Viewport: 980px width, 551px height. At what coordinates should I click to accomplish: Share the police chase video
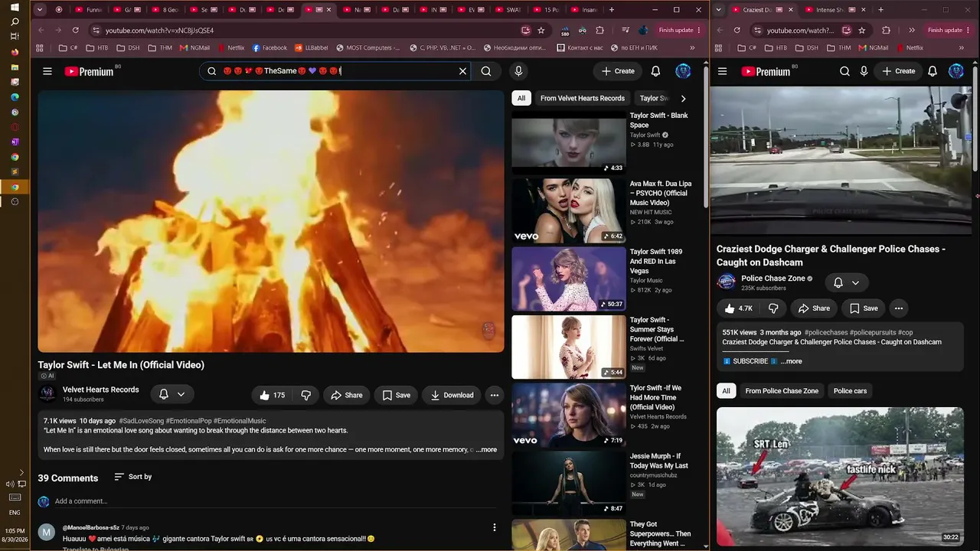814,308
